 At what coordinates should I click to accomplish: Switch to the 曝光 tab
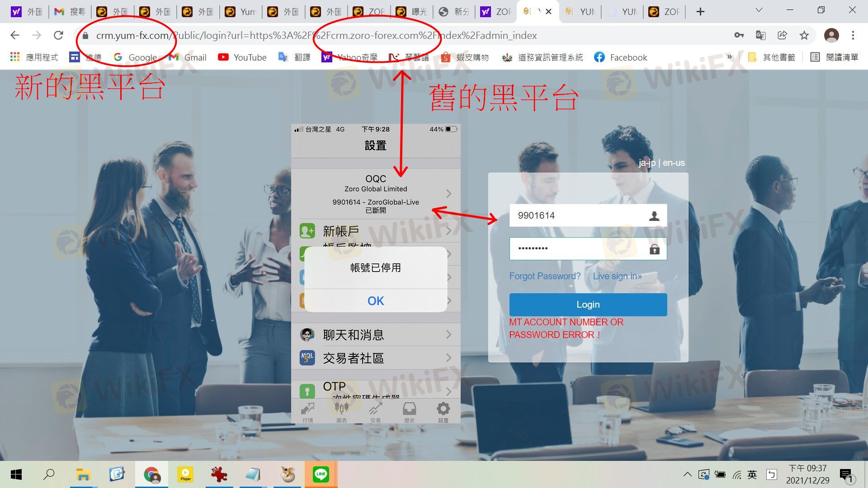click(411, 12)
